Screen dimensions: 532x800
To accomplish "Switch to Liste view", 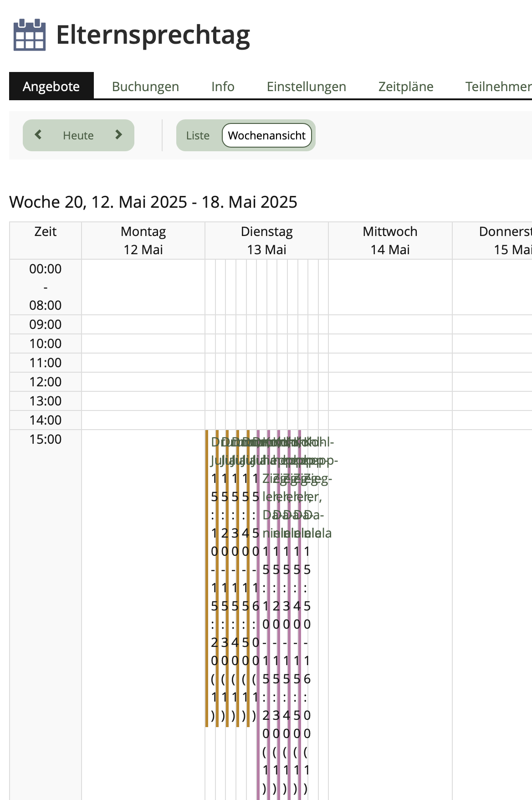I will click(x=198, y=135).
